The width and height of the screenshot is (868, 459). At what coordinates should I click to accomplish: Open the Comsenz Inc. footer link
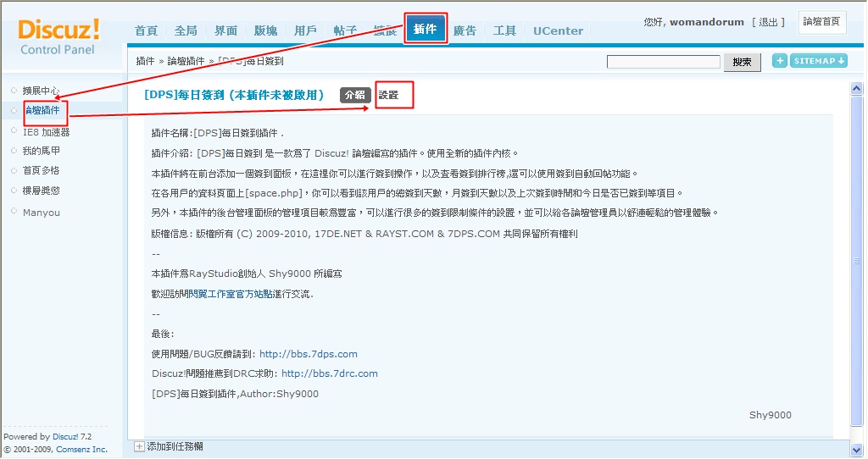(x=82, y=449)
